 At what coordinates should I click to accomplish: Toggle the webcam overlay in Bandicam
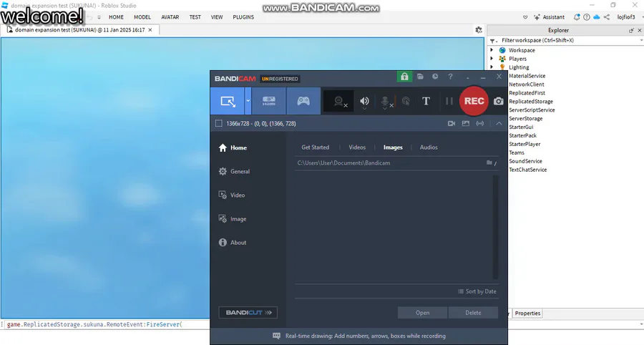pos(339,101)
